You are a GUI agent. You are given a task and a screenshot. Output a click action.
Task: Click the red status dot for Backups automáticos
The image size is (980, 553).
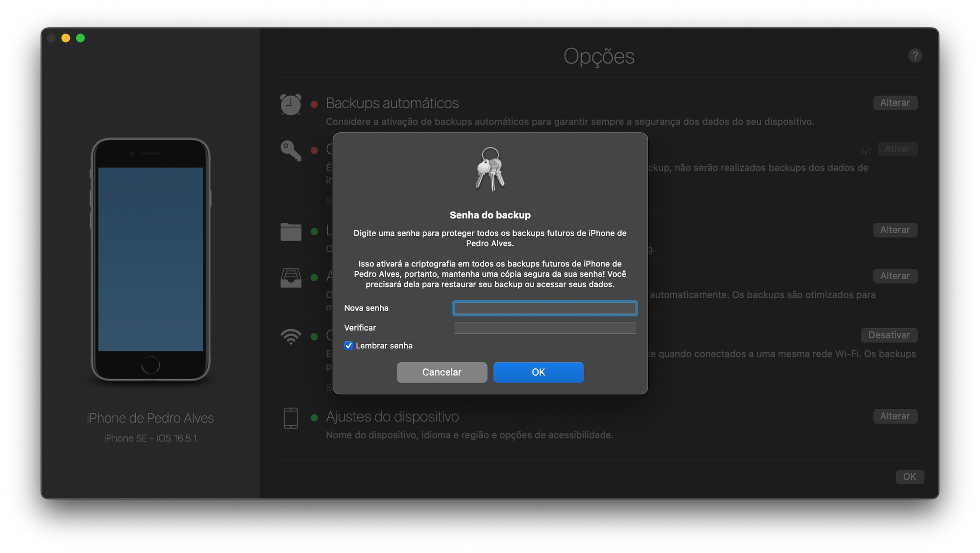click(x=315, y=104)
